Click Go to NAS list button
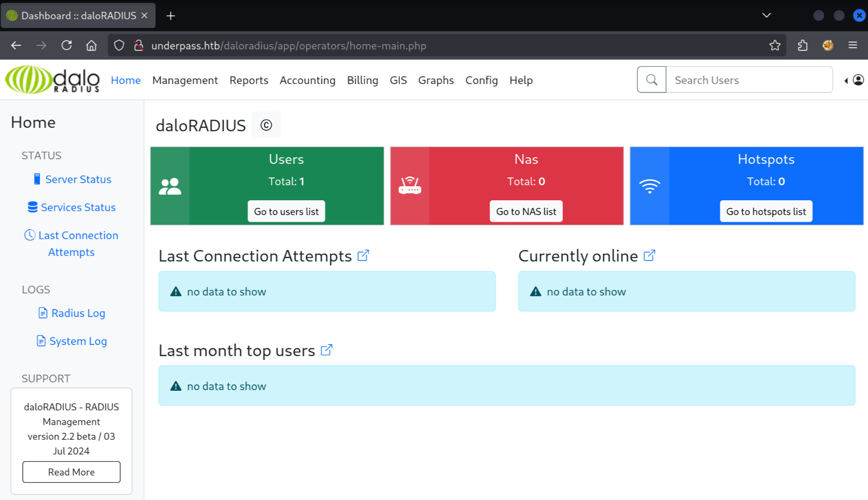Image resolution: width=868 pixels, height=500 pixels. (x=526, y=211)
